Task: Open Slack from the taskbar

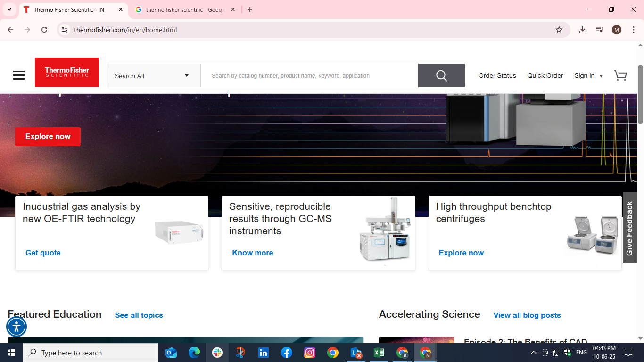Action: pyautogui.click(x=217, y=353)
